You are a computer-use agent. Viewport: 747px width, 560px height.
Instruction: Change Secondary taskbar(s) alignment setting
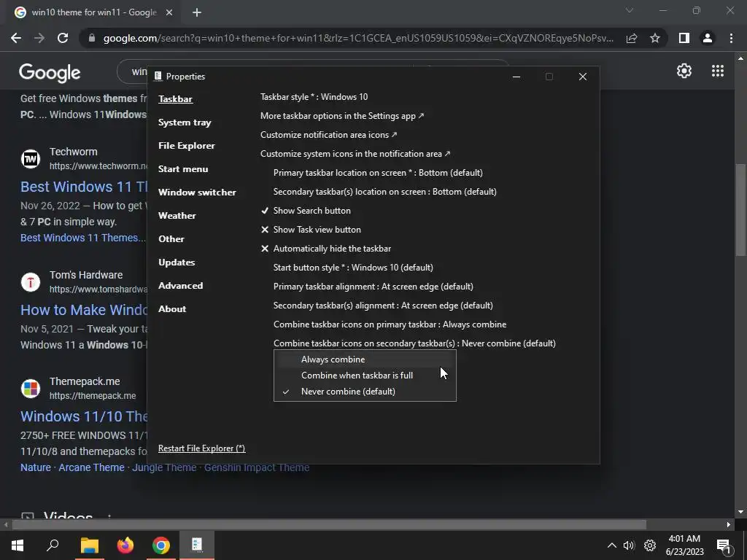tap(383, 306)
